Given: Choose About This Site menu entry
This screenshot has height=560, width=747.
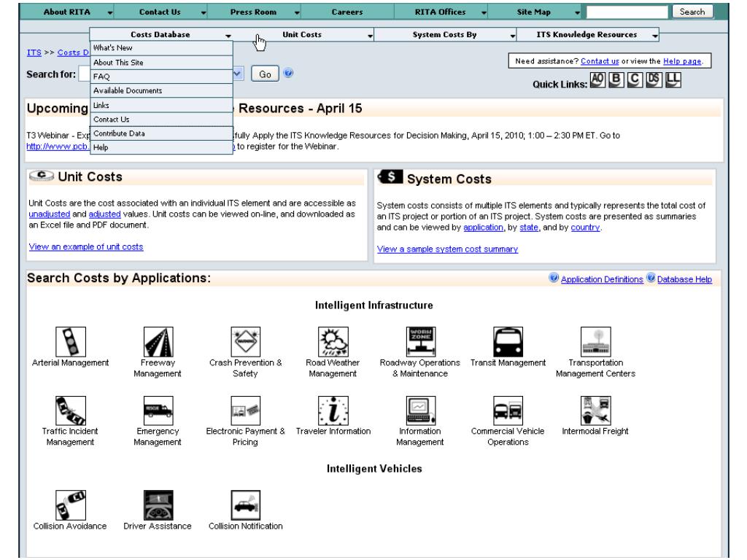Looking at the screenshot, I should (x=161, y=63).
